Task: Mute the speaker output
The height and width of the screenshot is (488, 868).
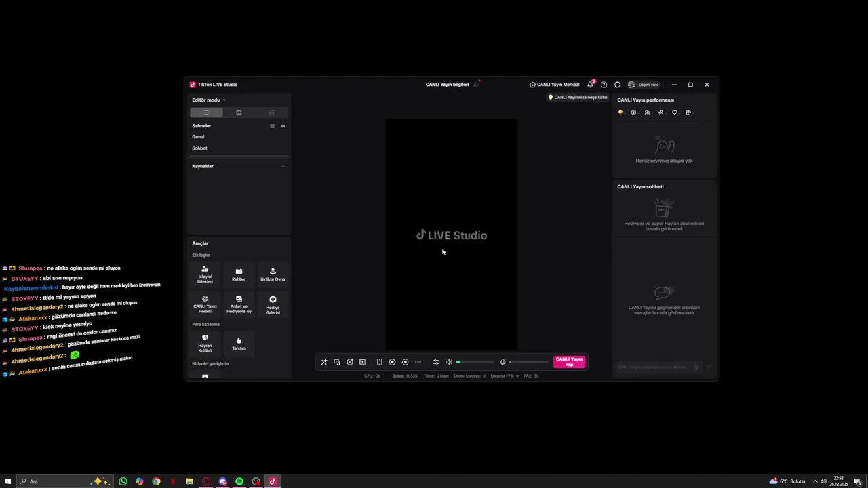Action: [448, 362]
